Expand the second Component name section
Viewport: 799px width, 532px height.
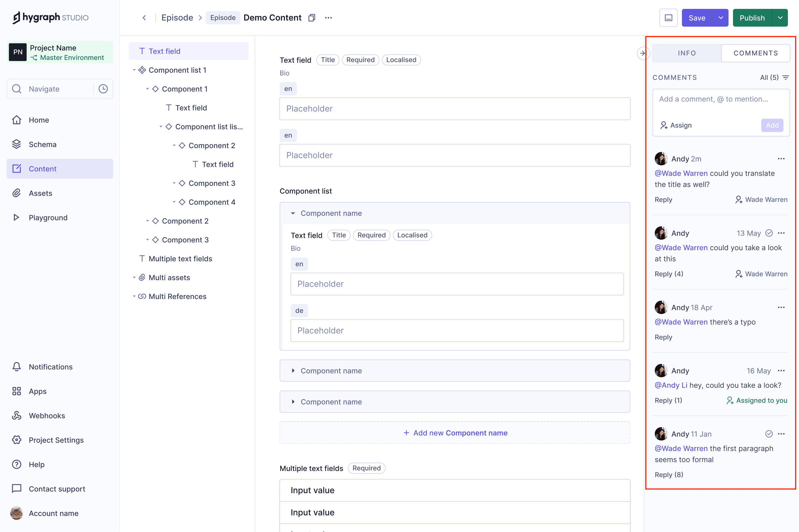pyautogui.click(x=293, y=371)
